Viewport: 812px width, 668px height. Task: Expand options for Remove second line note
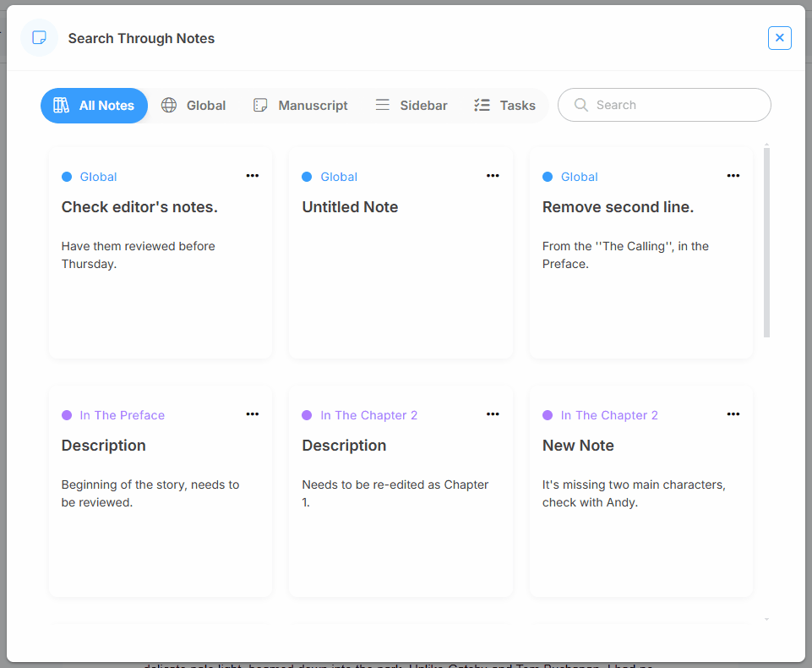pyautogui.click(x=733, y=176)
